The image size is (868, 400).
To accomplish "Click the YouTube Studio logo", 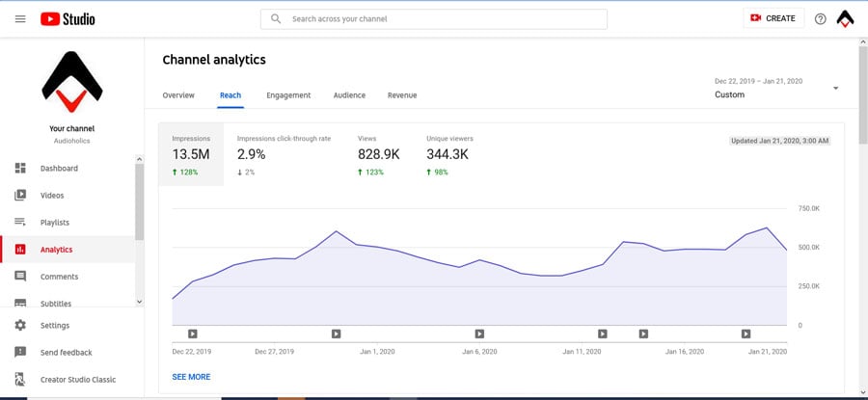I will (x=68, y=18).
